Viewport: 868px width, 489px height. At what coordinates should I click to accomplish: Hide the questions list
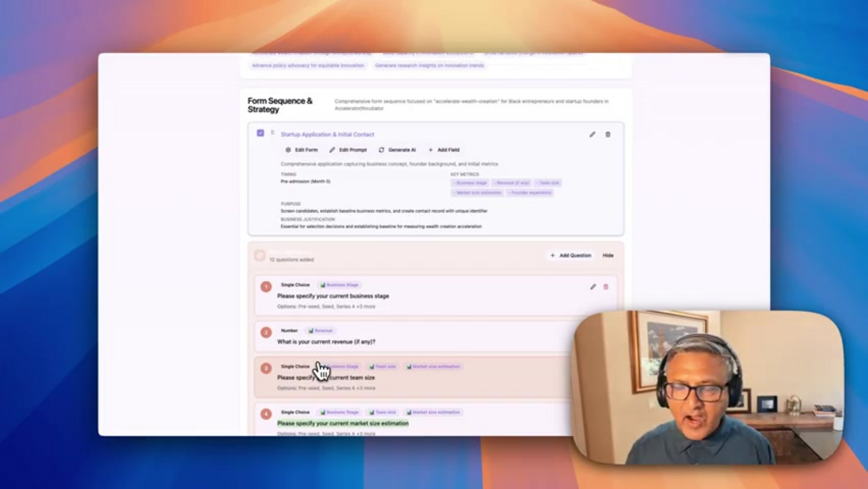pos(608,255)
